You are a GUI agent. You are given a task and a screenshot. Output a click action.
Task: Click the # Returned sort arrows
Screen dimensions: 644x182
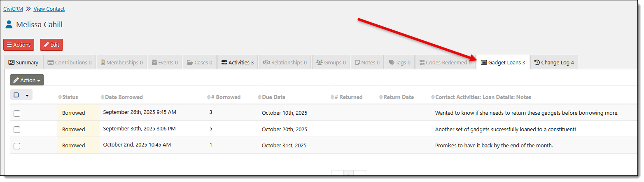coord(332,97)
